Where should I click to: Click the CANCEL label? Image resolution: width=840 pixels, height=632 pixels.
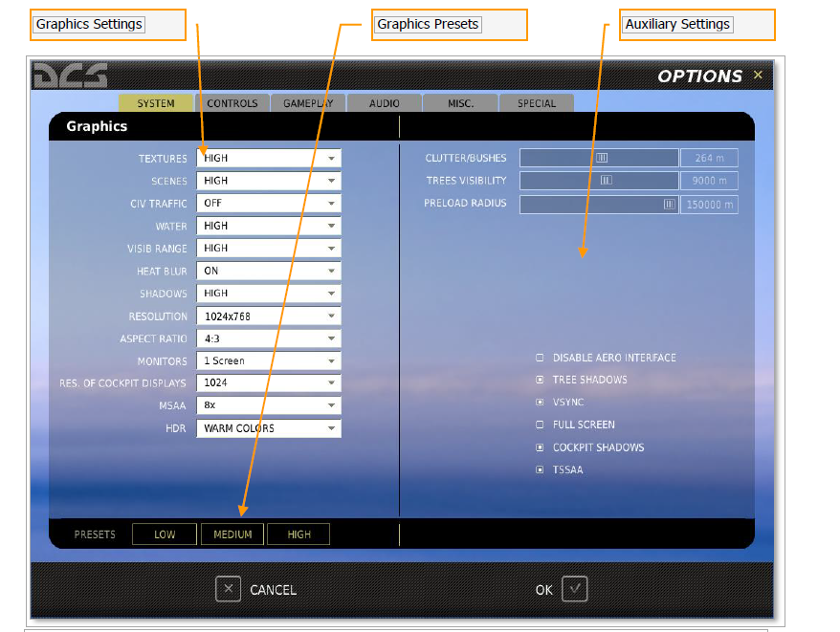pos(274,590)
